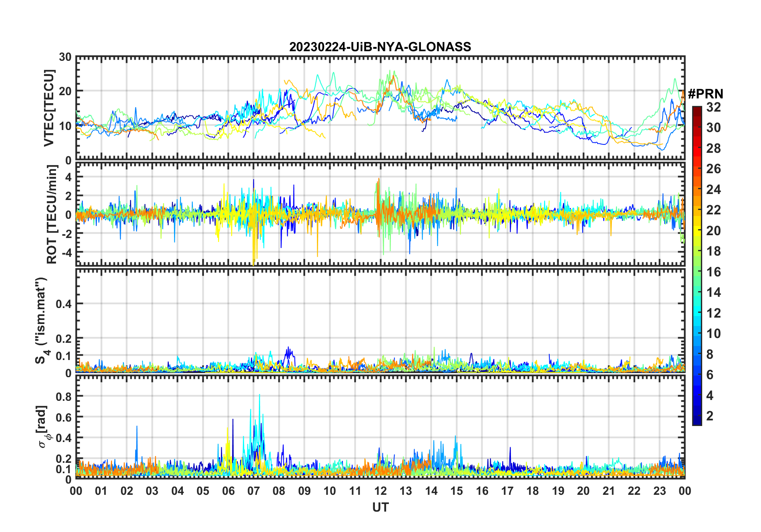Click the "10" hour tick on x-axis
Screen dimensions: 761x532
click(x=330, y=491)
